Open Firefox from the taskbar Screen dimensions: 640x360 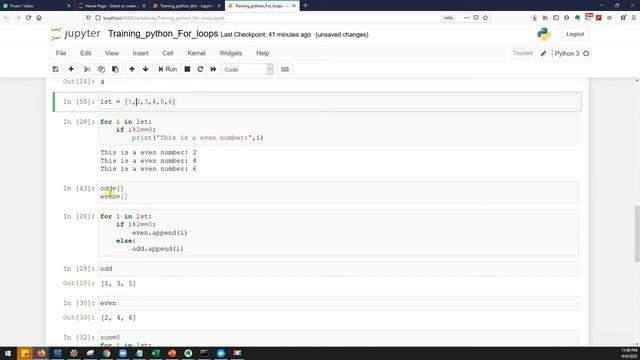41,353
